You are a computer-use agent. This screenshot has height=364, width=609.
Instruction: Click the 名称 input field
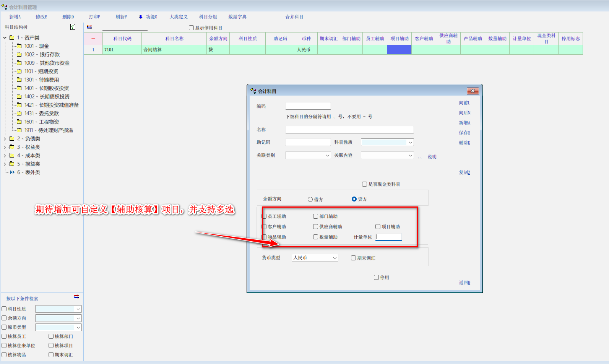pos(349,130)
